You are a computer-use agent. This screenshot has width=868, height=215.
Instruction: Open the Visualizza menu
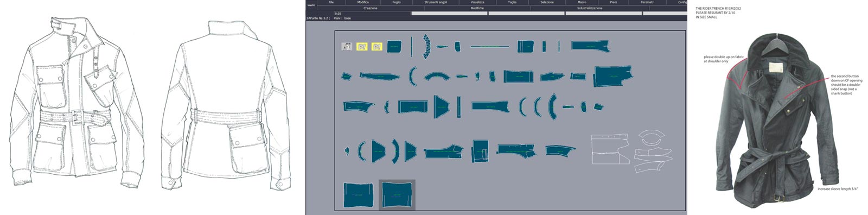[x=477, y=2]
